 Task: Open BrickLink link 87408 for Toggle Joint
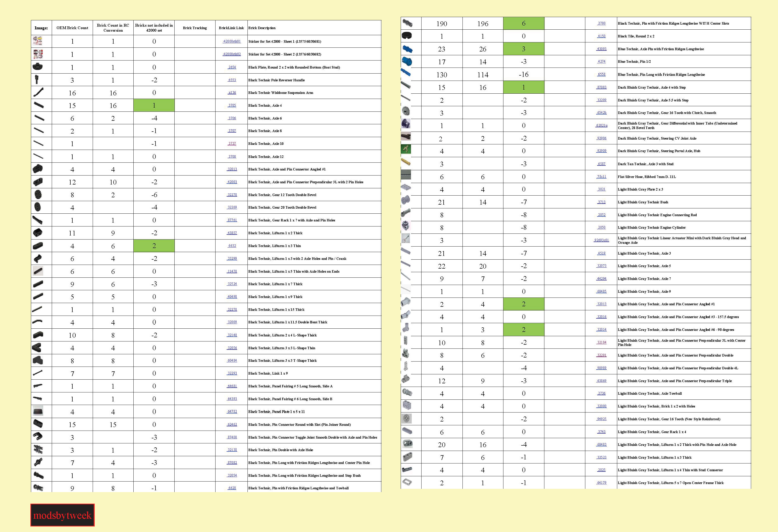tap(232, 437)
